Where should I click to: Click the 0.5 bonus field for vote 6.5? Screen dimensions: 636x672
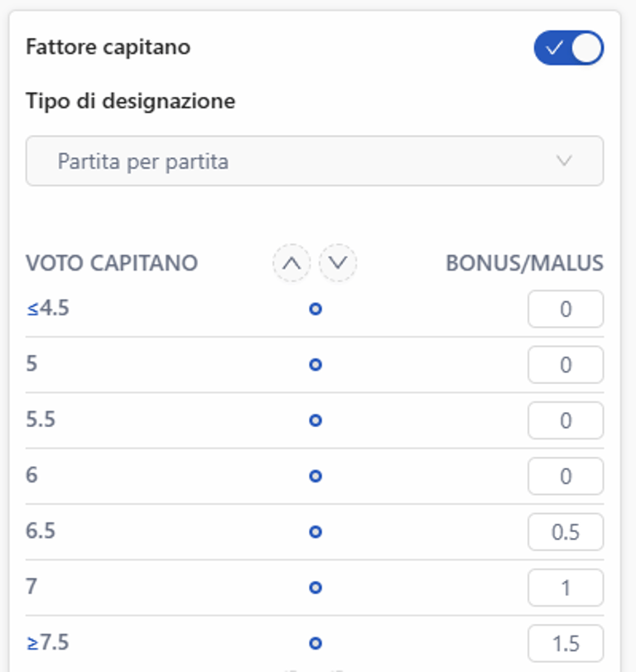(566, 532)
